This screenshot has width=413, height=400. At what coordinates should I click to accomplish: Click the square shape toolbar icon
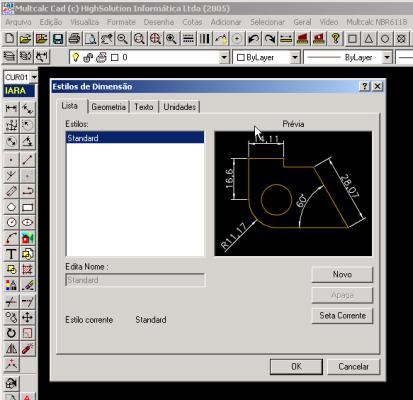coord(352,39)
